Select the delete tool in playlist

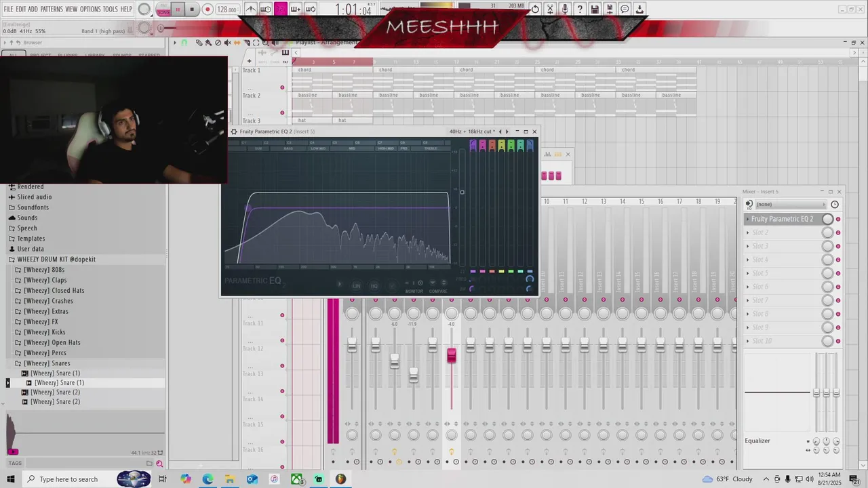218,43
